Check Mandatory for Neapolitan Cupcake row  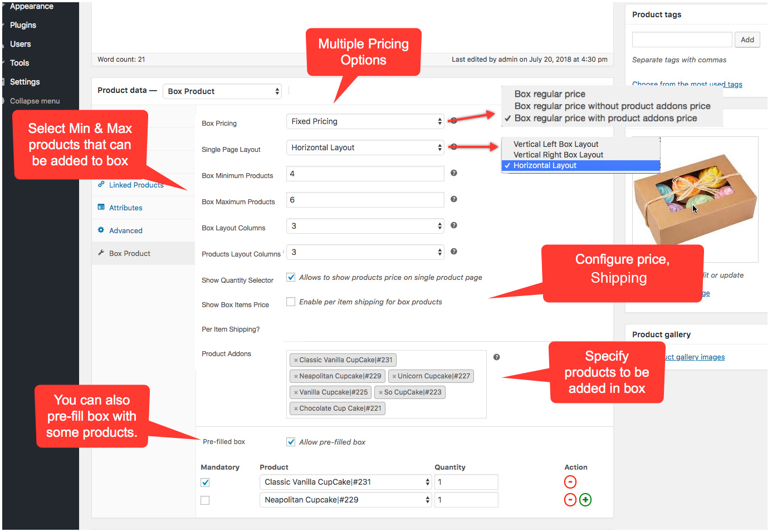coord(205,500)
